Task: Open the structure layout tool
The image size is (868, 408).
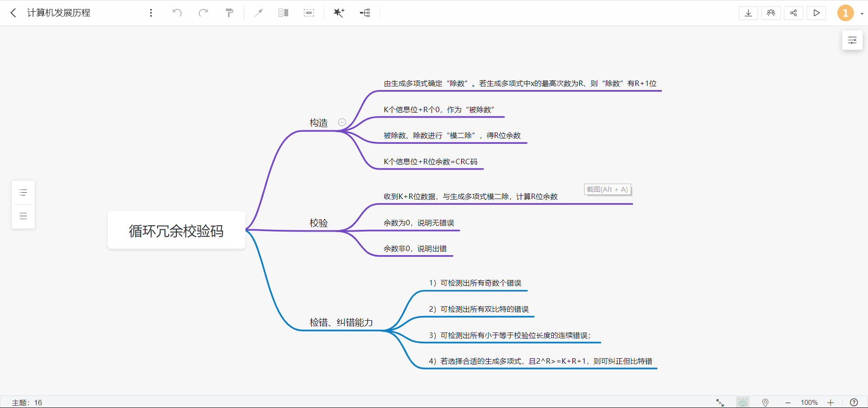Action: [x=365, y=13]
